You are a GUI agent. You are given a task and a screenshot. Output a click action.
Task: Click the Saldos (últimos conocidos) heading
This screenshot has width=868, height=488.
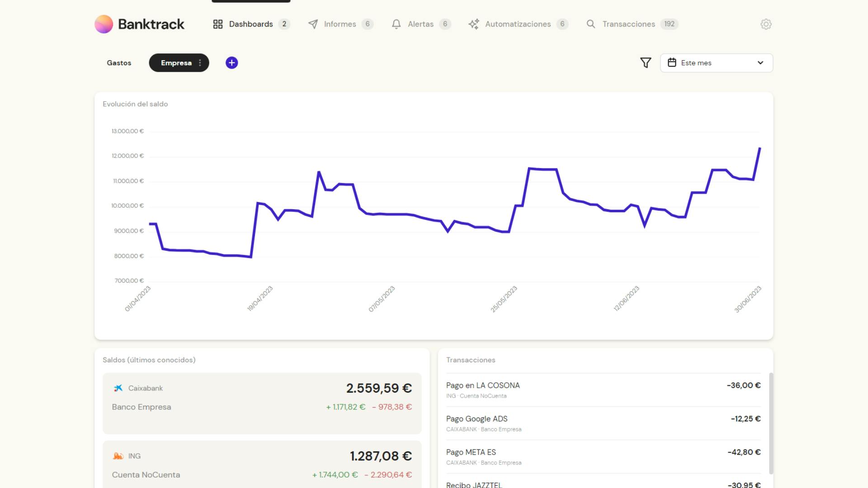click(x=149, y=360)
